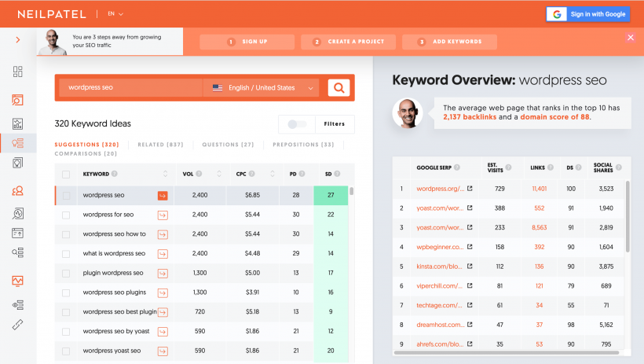Check the 'wordpress seo' row checkbox
This screenshot has height=364, width=644.
tap(66, 196)
